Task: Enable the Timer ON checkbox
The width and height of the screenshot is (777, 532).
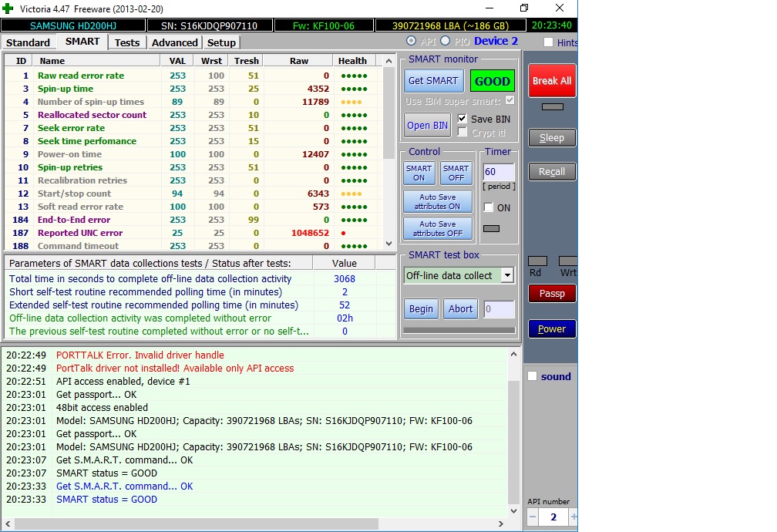Action: [x=489, y=207]
